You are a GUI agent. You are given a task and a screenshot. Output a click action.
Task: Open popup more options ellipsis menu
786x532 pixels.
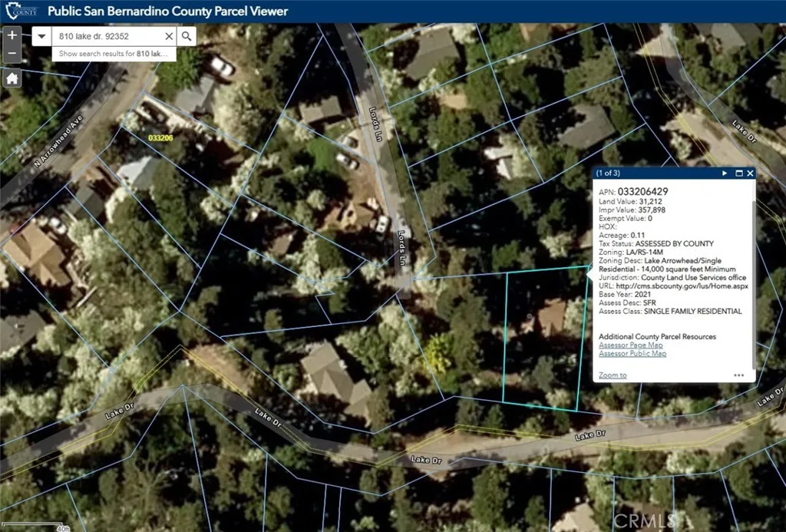click(738, 375)
